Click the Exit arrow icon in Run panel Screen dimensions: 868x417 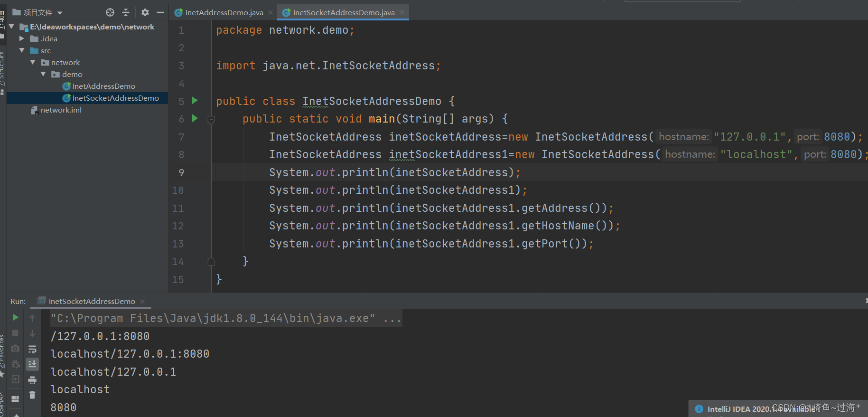[15, 379]
